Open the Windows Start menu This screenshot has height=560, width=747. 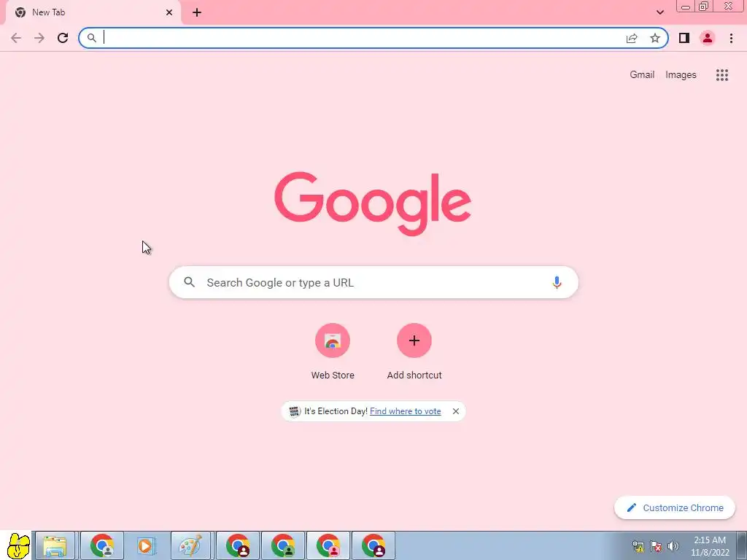[18, 545]
